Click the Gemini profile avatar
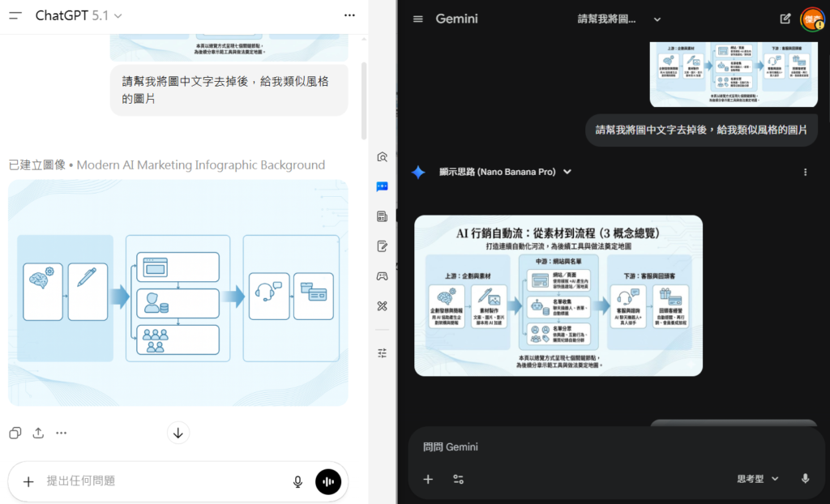The image size is (830, 504). (x=811, y=19)
